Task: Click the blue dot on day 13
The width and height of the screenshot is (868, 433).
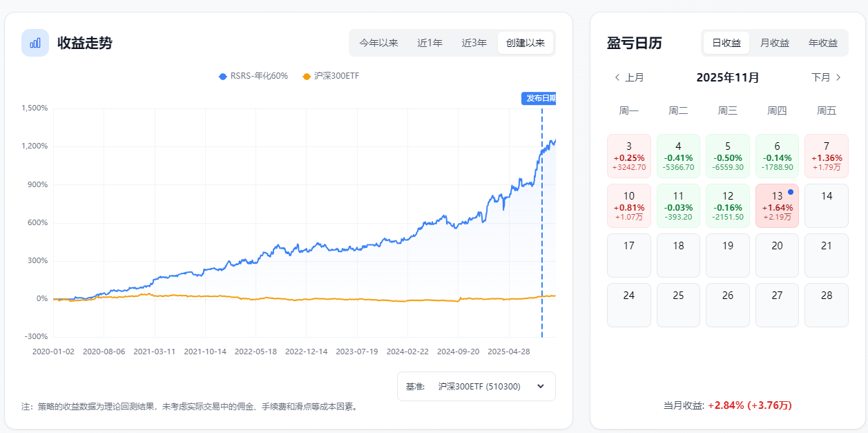Action: tap(791, 192)
